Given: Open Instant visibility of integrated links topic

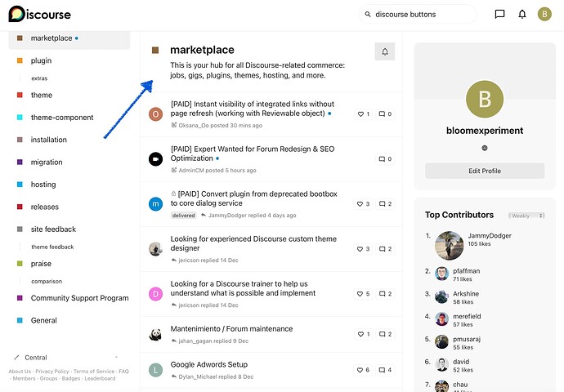Looking at the screenshot, I should click(x=252, y=109).
